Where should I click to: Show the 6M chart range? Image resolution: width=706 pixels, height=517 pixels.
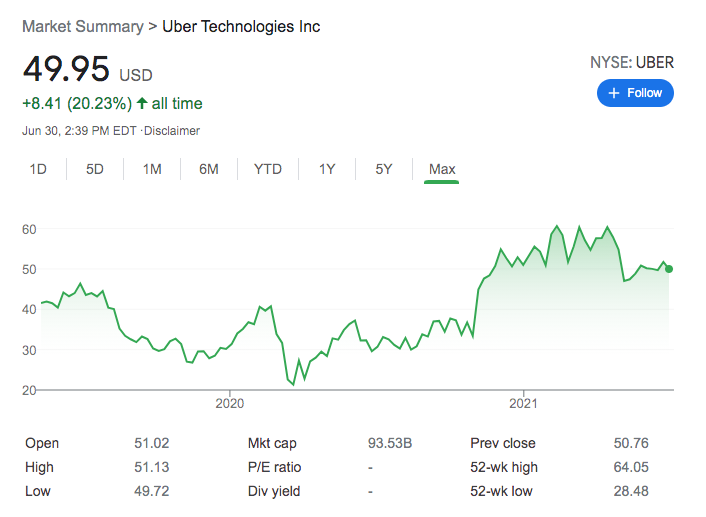(209, 169)
